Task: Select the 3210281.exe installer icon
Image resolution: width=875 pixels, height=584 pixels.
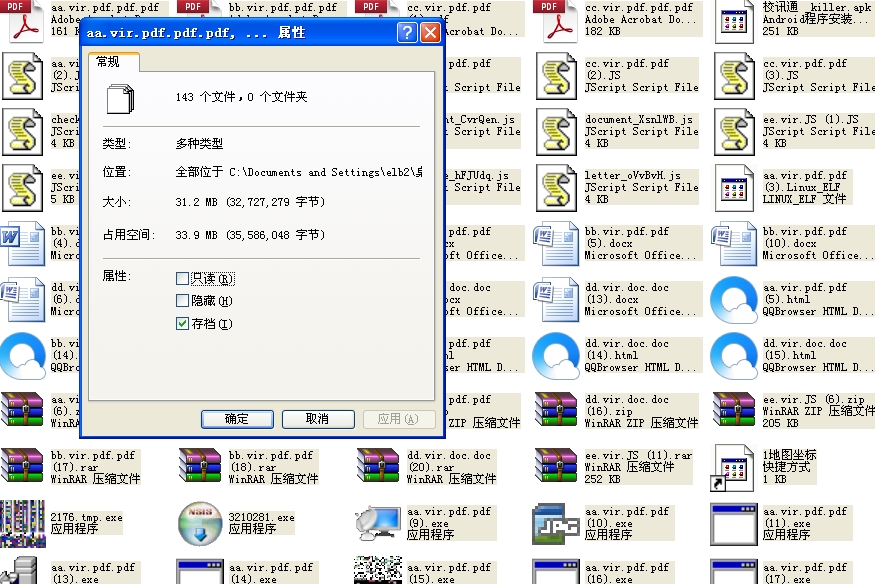Action: (x=200, y=522)
